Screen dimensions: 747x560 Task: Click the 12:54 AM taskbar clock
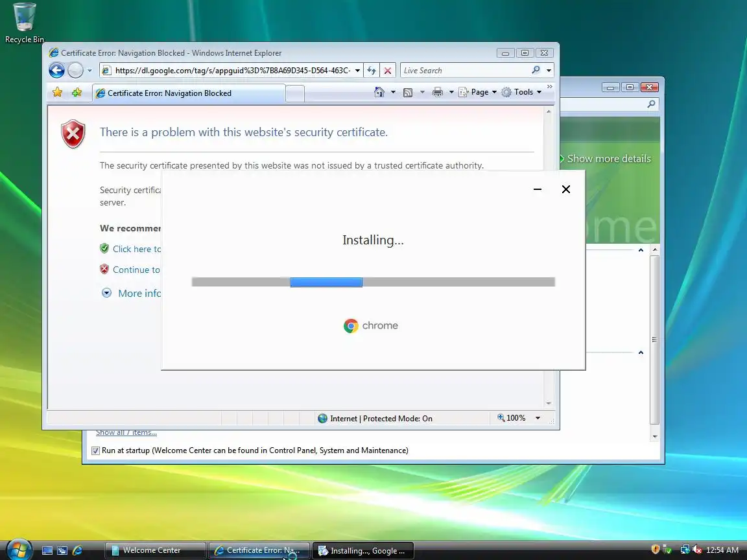click(x=722, y=550)
